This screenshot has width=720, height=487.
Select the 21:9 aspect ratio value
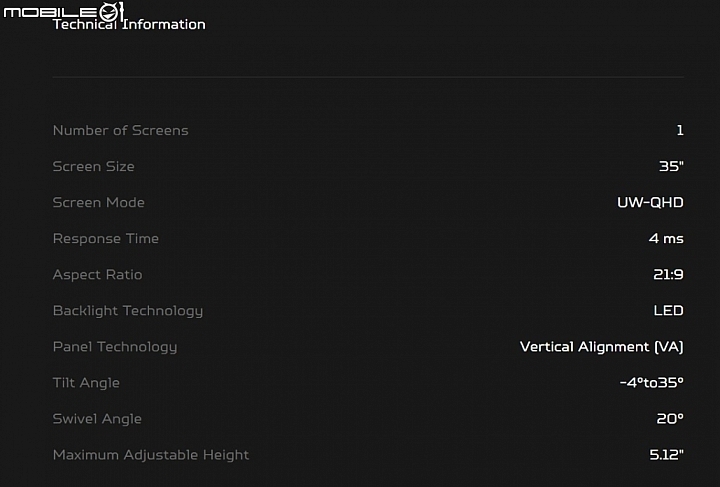pos(668,274)
